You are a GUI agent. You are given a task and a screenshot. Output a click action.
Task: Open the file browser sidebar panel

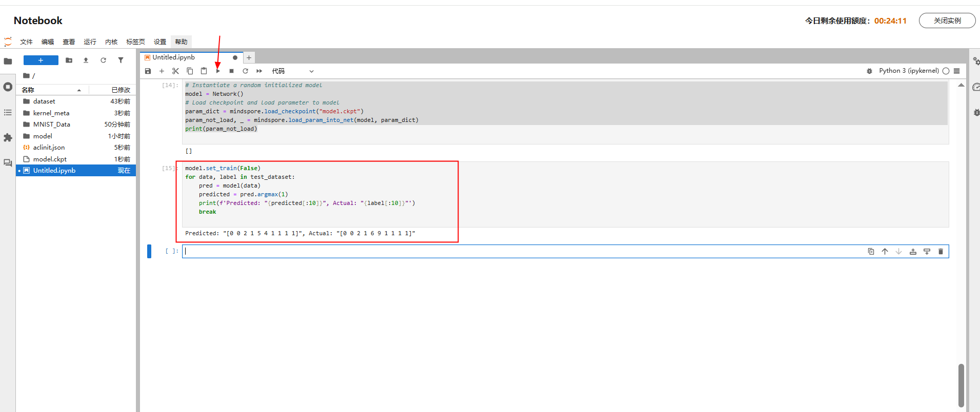click(8, 61)
